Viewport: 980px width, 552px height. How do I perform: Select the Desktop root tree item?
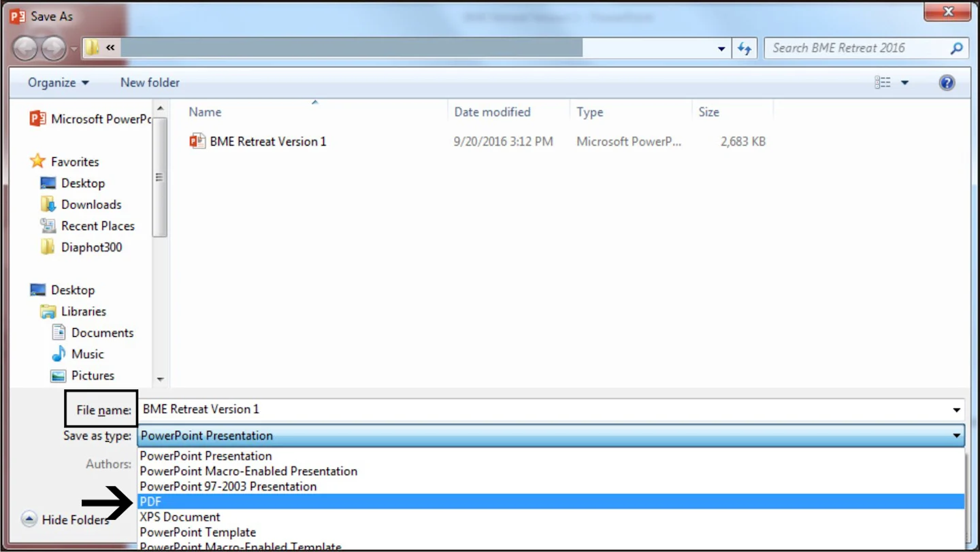pos(63,290)
